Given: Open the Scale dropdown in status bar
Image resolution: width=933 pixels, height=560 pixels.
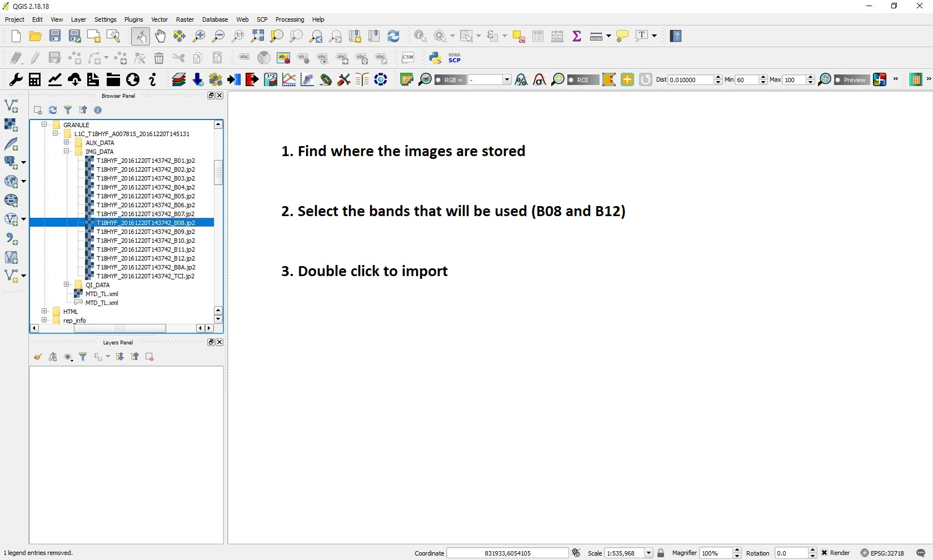Looking at the screenshot, I should pos(648,553).
